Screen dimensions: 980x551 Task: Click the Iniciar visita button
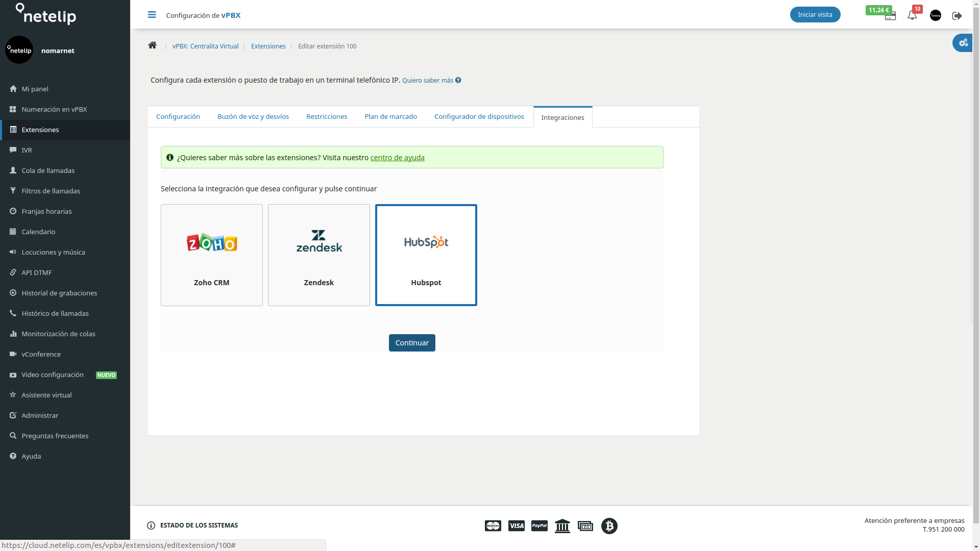point(815,14)
